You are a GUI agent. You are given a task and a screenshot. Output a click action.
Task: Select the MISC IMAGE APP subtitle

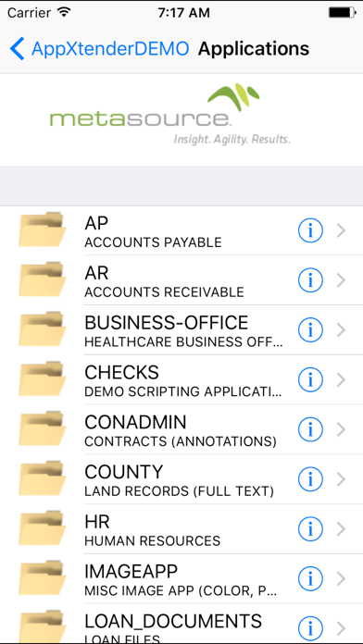(181, 590)
